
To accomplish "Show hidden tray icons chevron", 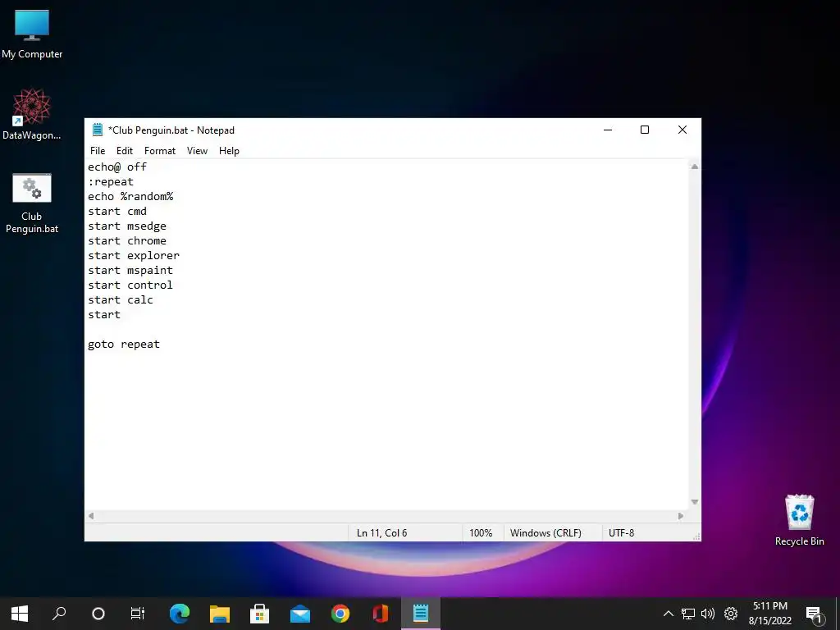I will click(668, 614).
